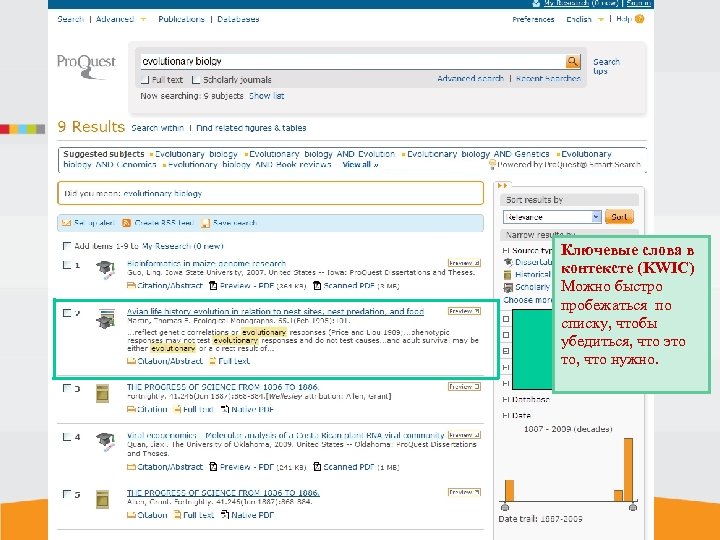Click the Sort button
This screenshot has height=540, width=720.
[x=619, y=217]
